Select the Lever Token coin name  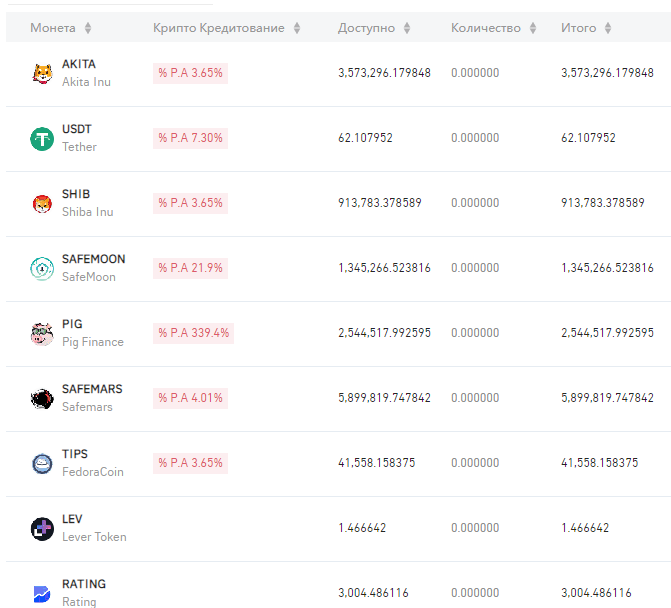94,537
